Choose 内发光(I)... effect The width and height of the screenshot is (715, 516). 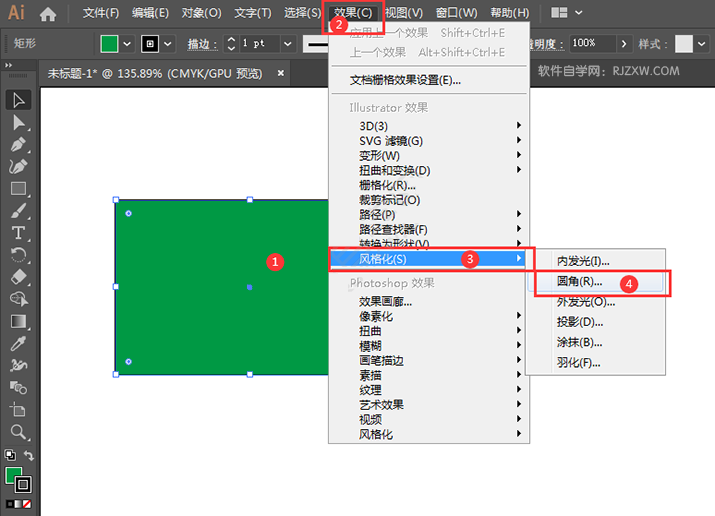[x=596, y=261]
